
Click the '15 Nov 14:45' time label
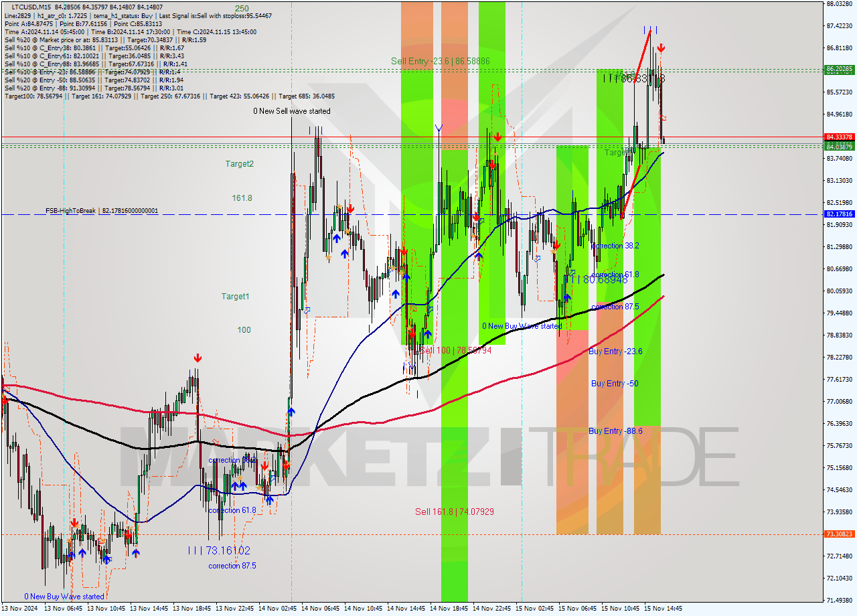coord(663,609)
